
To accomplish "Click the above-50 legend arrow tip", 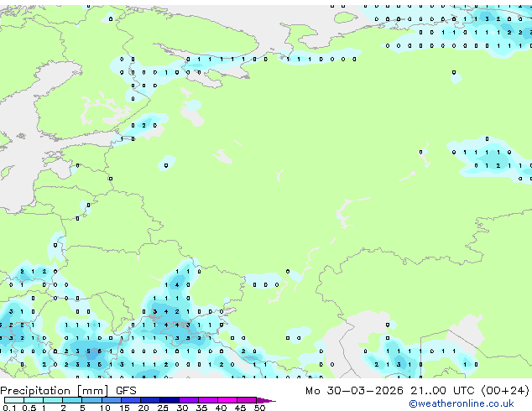I will pyautogui.click(x=266, y=400).
